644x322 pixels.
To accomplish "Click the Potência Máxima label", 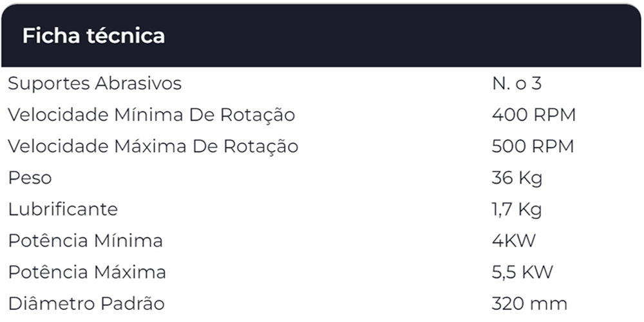I will click(87, 272).
